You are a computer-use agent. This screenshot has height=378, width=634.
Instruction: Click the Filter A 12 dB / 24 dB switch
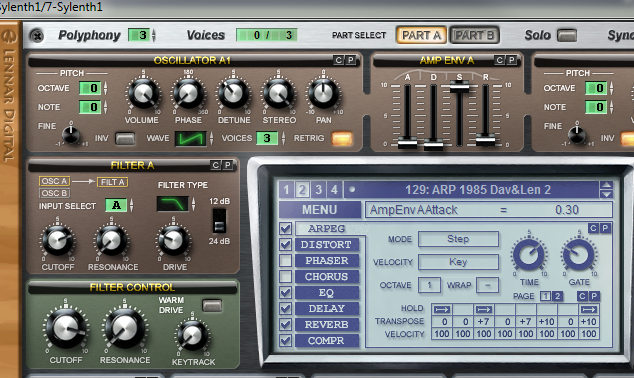click(219, 221)
